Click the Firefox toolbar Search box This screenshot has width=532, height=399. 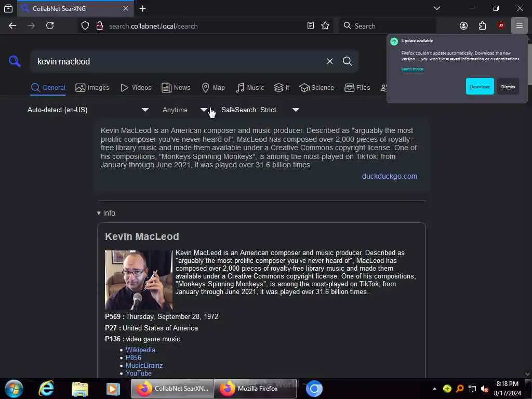pyautogui.click(x=388, y=26)
